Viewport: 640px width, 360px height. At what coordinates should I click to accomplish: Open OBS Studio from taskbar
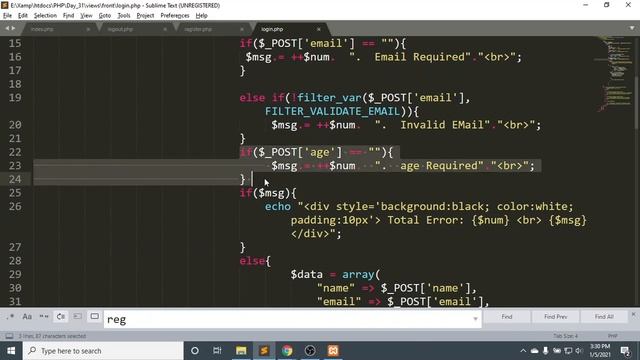(x=310, y=351)
